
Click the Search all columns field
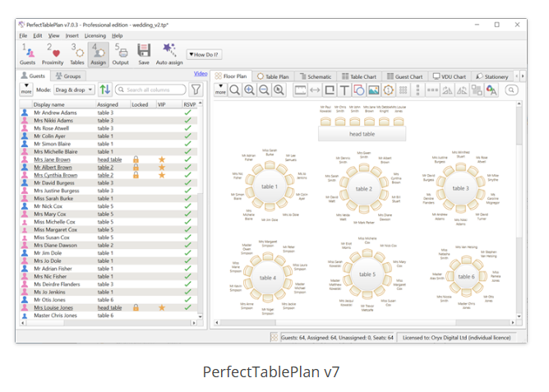pyautogui.click(x=150, y=90)
